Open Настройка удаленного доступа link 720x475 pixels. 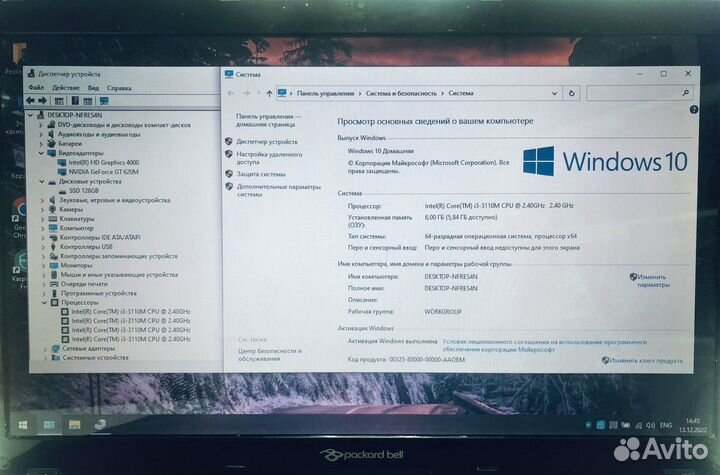(x=269, y=158)
